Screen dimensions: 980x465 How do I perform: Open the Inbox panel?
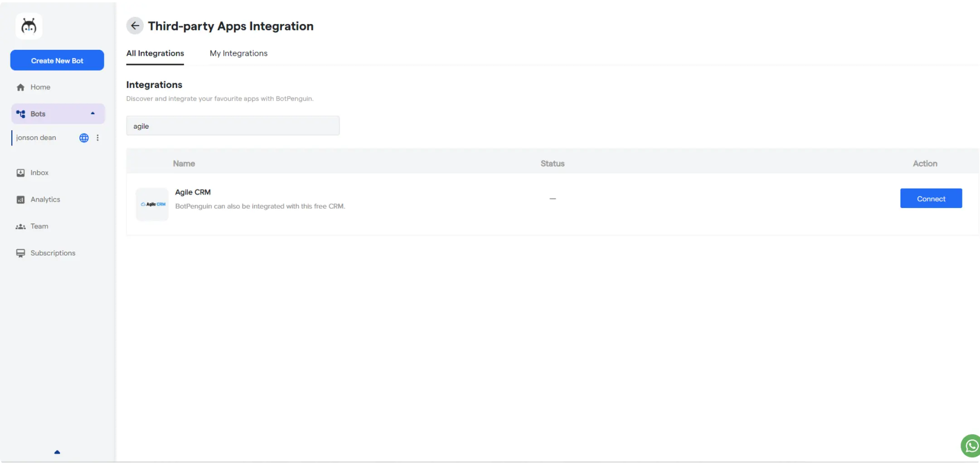tap(39, 172)
